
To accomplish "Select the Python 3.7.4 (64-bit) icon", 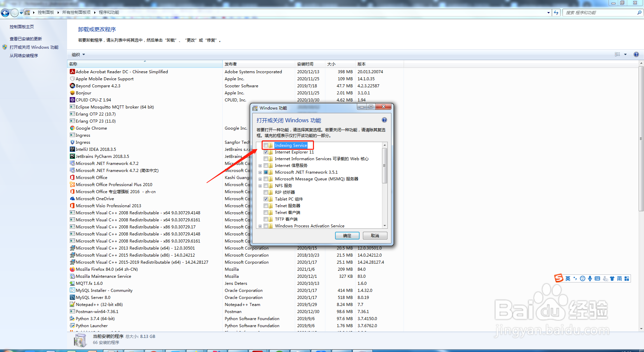I will point(72,318).
